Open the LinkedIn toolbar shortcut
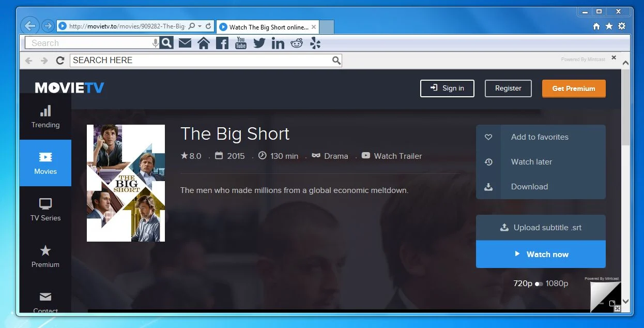Image resolution: width=644 pixels, height=328 pixels. pyautogui.click(x=278, y=43)
